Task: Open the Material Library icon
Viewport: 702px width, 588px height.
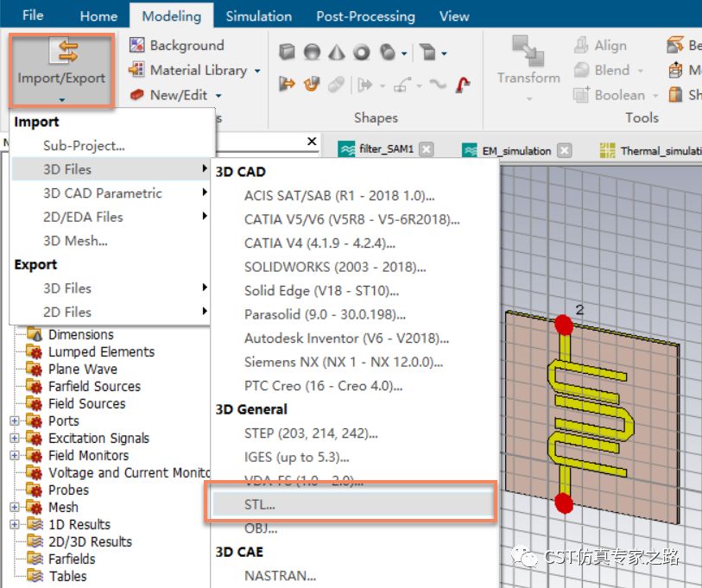Action: click(x=136, y=70)
